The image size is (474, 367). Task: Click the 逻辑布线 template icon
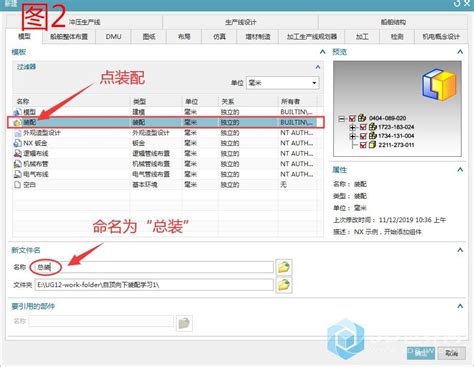17,153
